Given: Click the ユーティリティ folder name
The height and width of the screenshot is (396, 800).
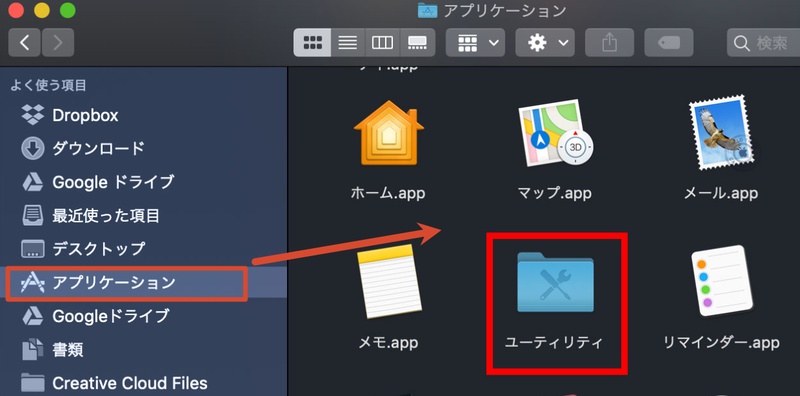Looking at the screenshot, I should click(x=554, y=342).
